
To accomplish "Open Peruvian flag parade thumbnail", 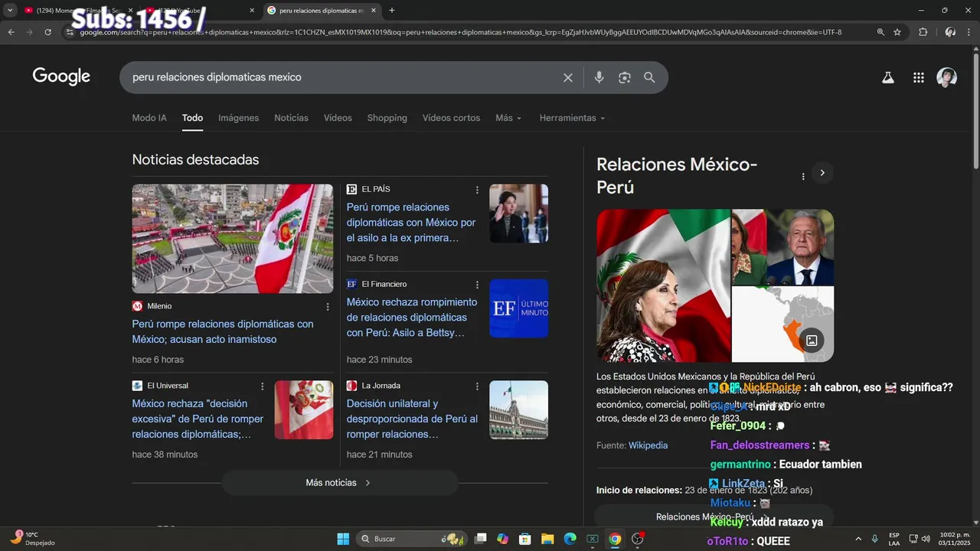I will (x=233, y=239).
